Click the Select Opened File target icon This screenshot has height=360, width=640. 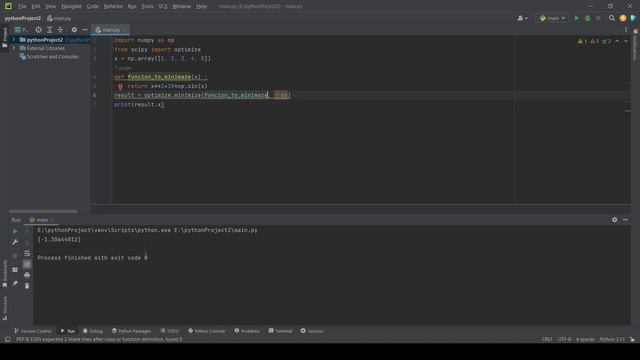38,30
